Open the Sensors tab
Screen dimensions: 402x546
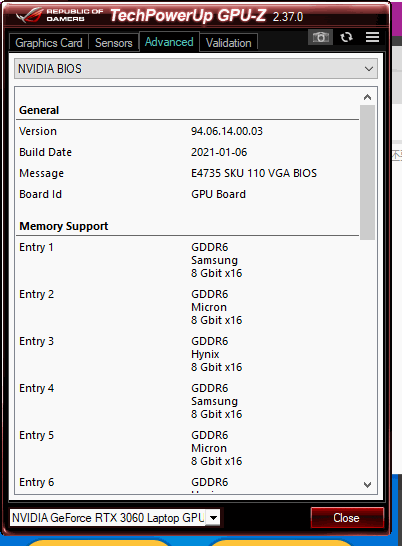coord(114,43)
